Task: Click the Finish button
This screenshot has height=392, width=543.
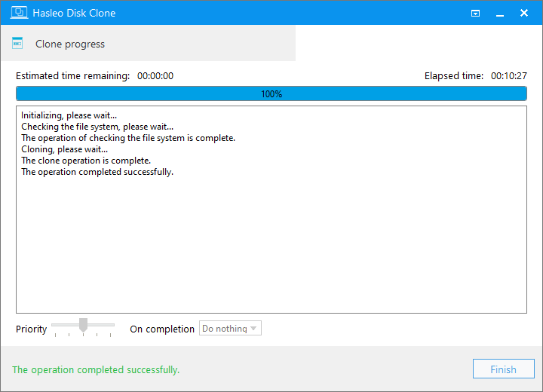Action: (x=504, y=369)
